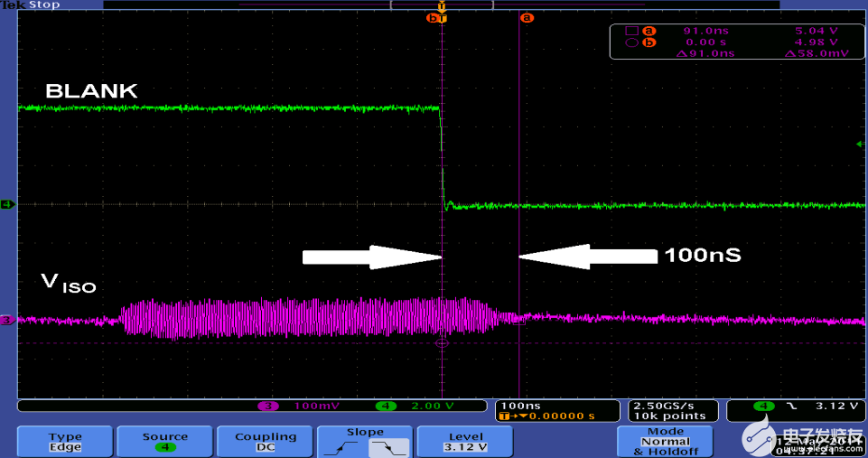Click the waveform record view bar at top
The height and width of the screenshot is (458, 868).
441,5
